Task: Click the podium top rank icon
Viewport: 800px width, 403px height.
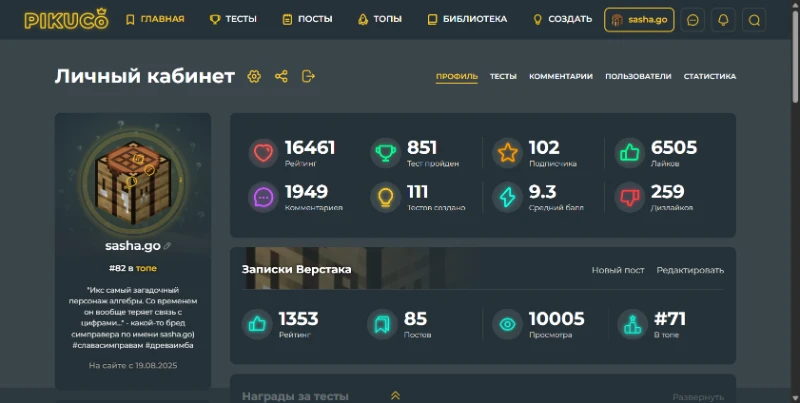Action: click(x=633, y=324)
